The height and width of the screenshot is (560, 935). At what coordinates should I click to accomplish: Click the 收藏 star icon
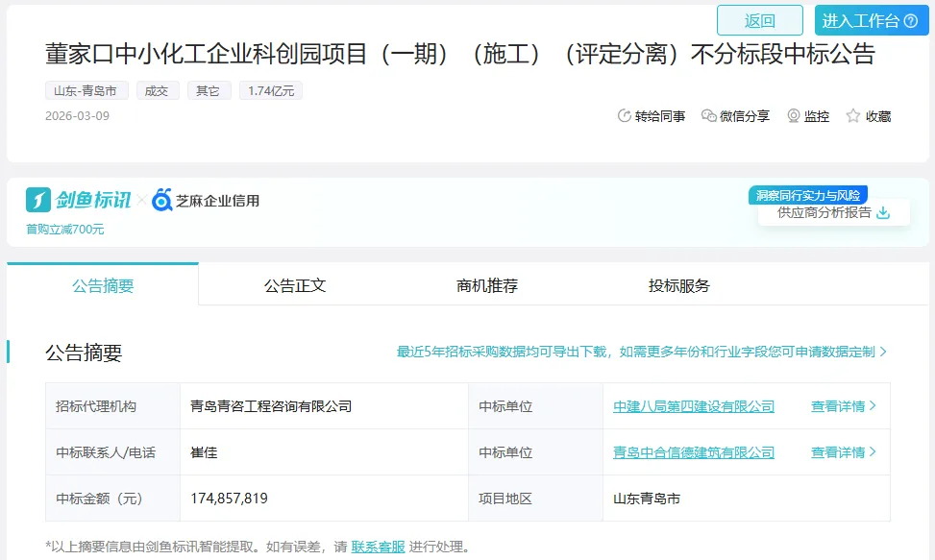[853, 116]
